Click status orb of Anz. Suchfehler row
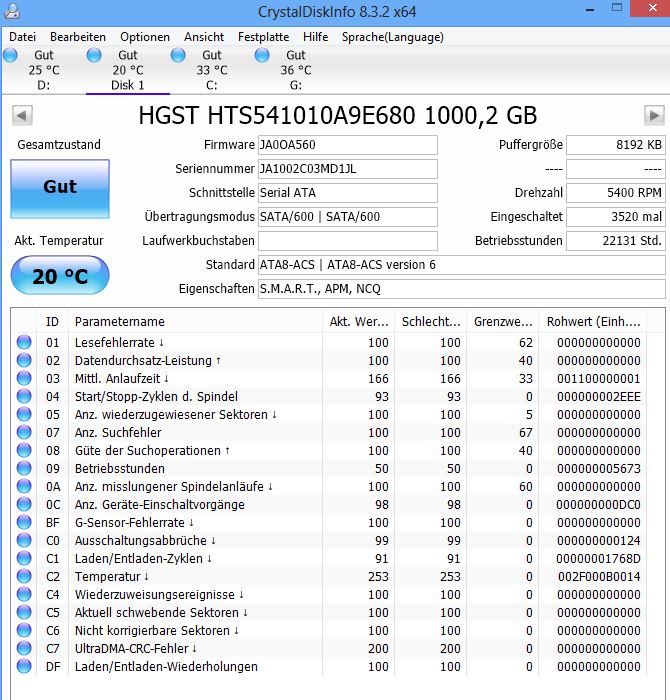This screenshot has height=700, width=670. pyautogui.click(x=24, y=432)
